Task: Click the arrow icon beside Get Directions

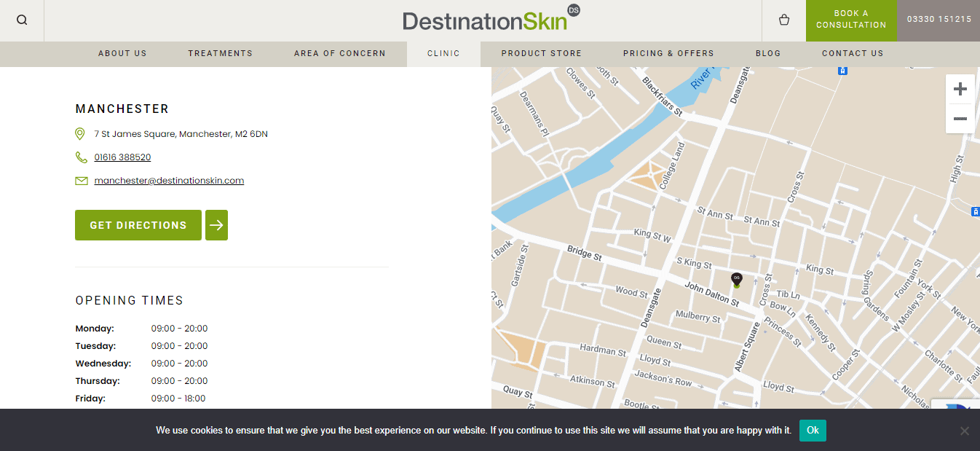Action: 216,225
